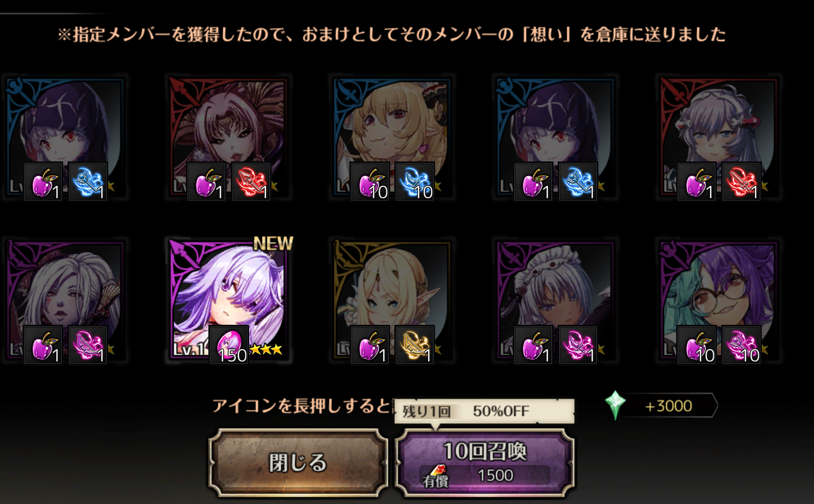This screenshot has width=814, height=504.
Task: Select the silver-haired character in top-right red frame
Action: [719, 137]
